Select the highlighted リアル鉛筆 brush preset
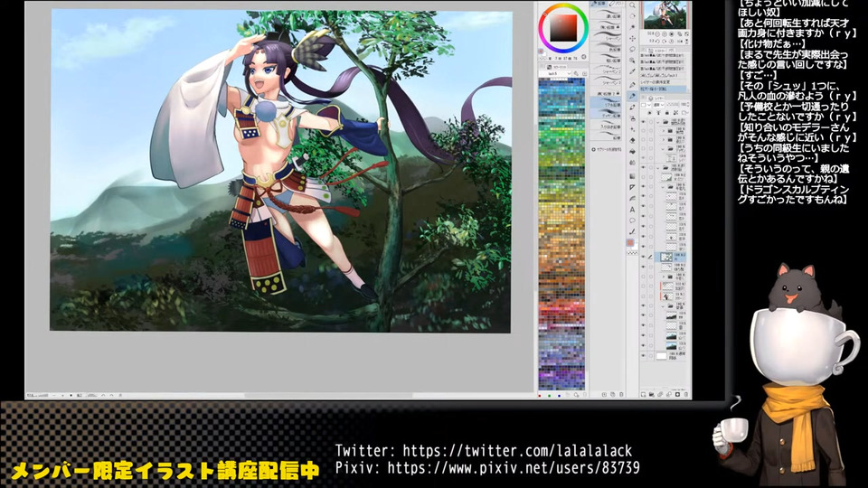 coord(606,102)
